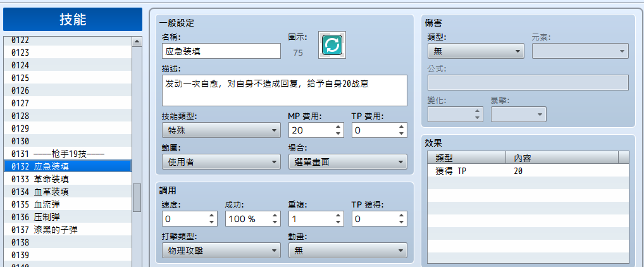Increase TP 費用 with up arrow
The width and height of the screenshot is (644, 267).
(401, 127)
